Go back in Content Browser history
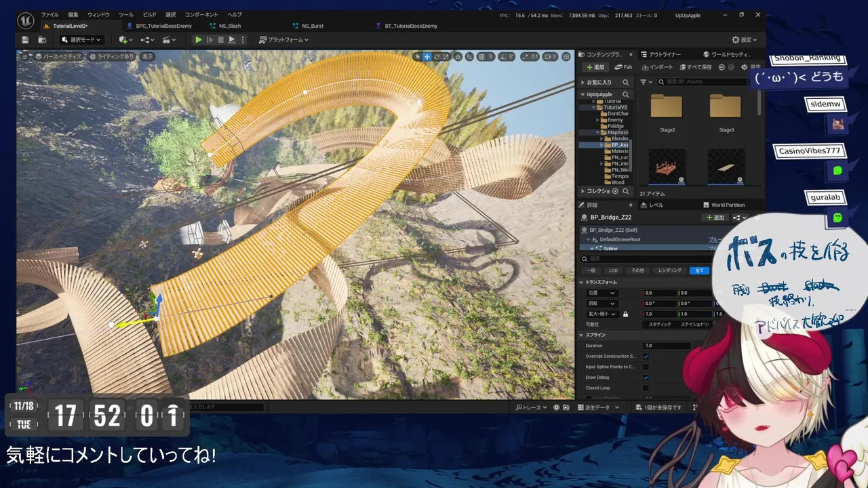This screenshot has height=488, width=868. [722, 67]
